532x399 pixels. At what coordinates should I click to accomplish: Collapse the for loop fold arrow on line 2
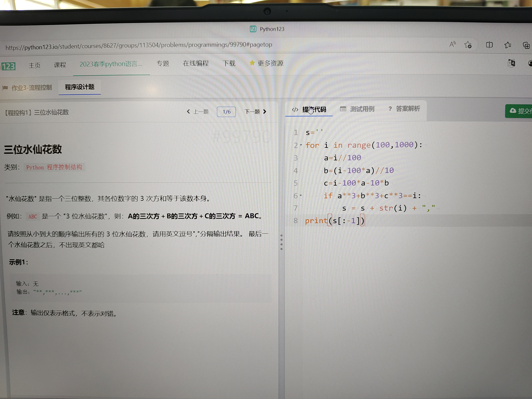tap(301, 145)
